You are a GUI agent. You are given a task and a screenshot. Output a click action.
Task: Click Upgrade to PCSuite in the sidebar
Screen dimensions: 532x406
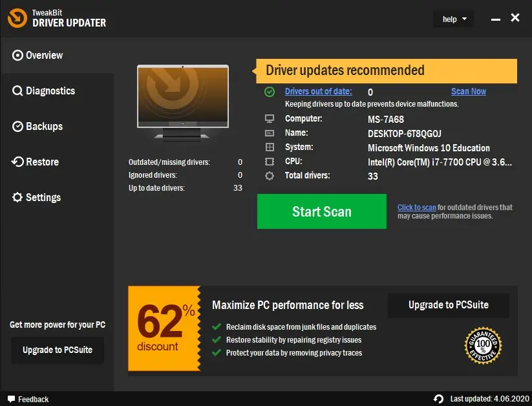coord(58,350)
